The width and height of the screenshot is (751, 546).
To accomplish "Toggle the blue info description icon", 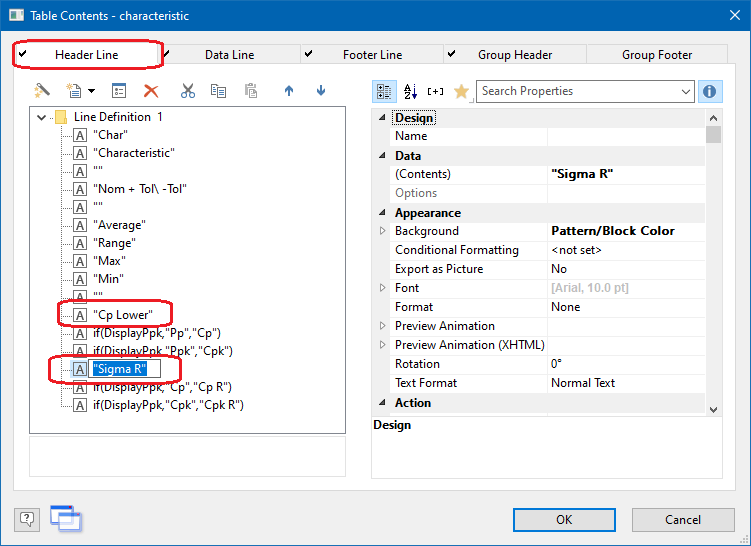I will point(710,91).
